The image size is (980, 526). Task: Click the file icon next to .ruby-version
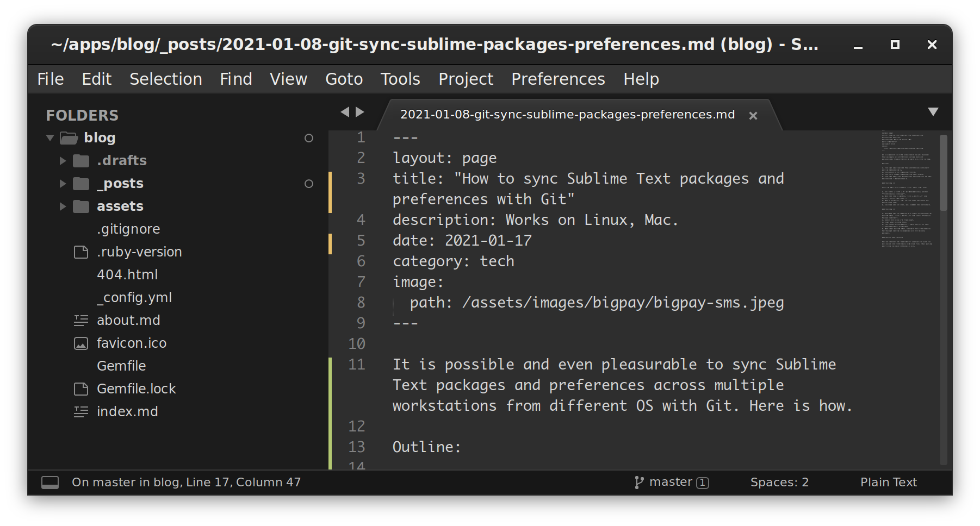coord(80,252)
